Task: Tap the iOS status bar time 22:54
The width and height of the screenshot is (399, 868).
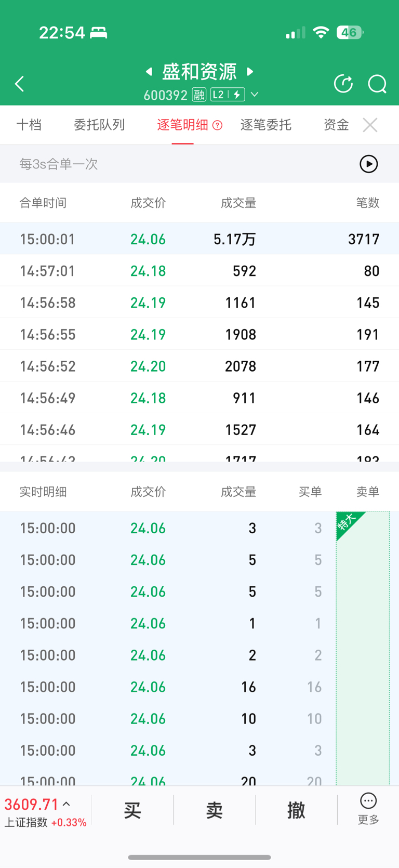Action: click(x=62, y=33)
